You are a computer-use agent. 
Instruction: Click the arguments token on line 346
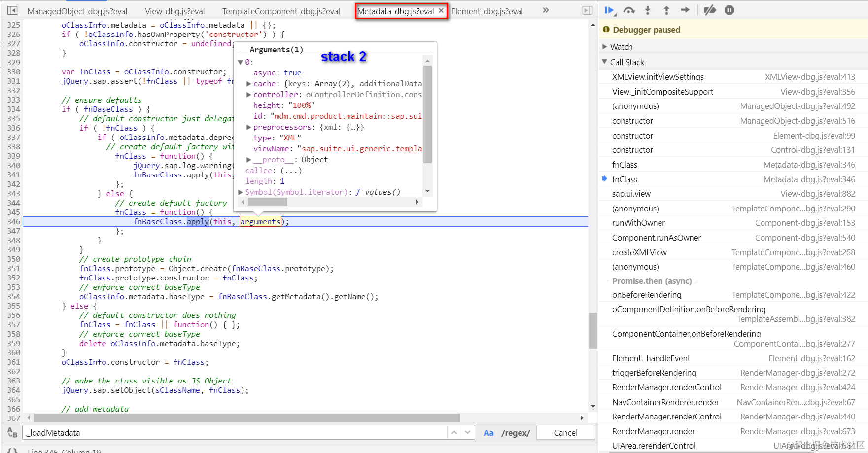pyautogui.click(x=260, y=222)
